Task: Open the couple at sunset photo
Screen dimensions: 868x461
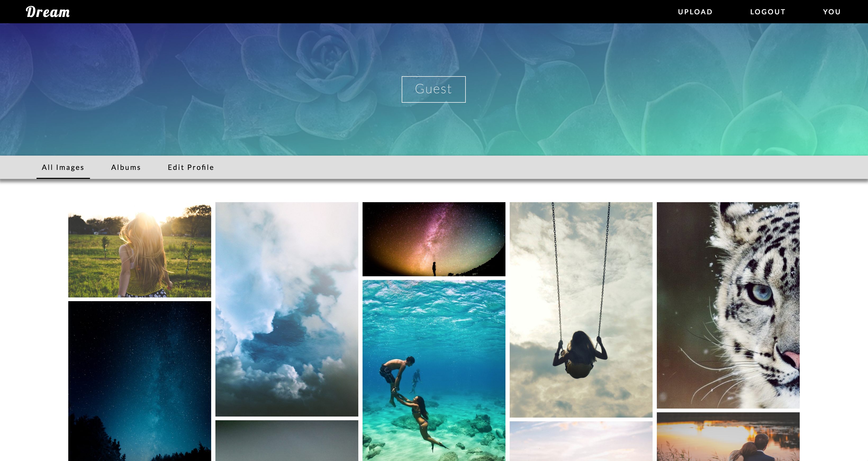Action: (728, 437)
